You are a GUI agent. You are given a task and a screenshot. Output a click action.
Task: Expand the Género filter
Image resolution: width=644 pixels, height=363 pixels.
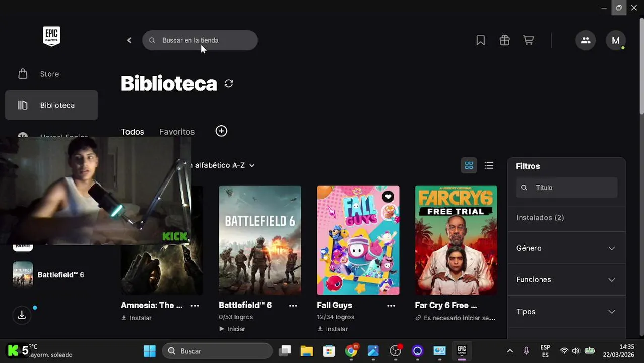point(566,248)
